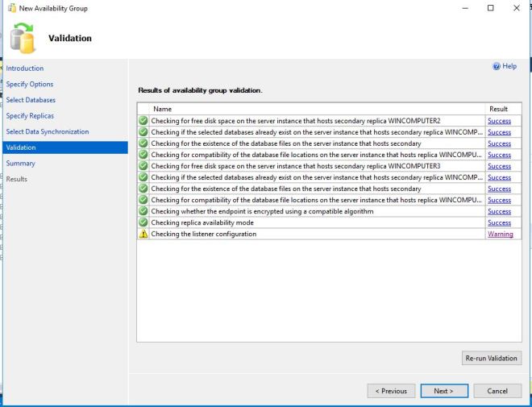Navigate to Select Data Synchronization step
The image size is (532, 407).
(x=48, y=132)
